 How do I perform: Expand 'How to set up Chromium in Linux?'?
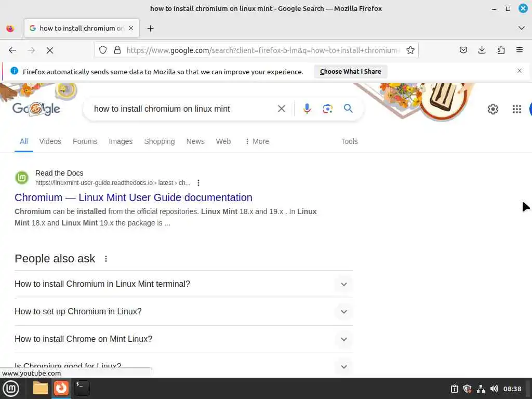(x=184, y=312)
